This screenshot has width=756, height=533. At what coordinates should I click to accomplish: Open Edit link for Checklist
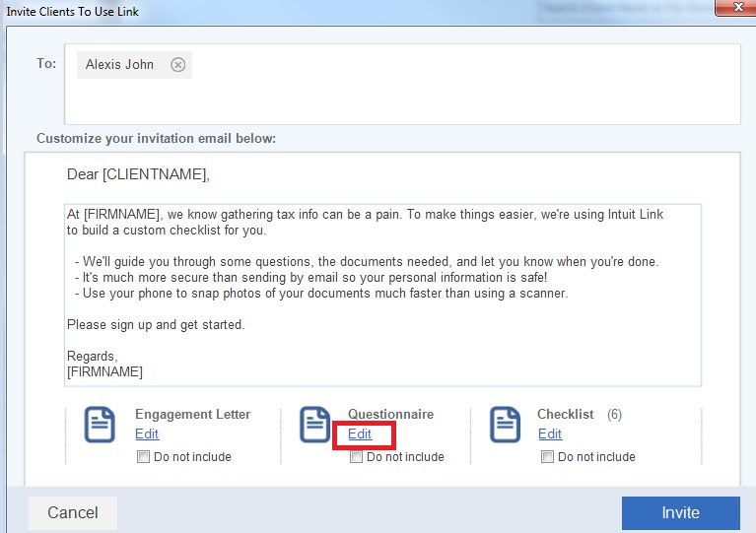point(550,434)
